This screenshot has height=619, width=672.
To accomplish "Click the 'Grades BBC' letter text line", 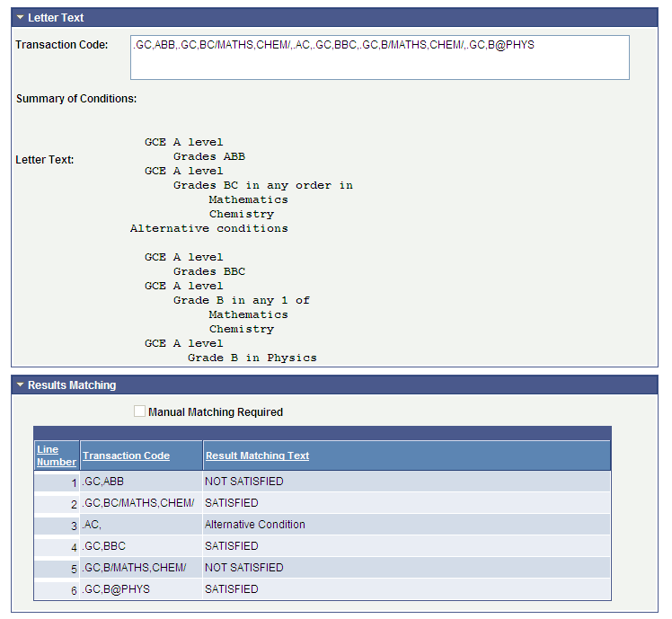I will [209, 271].
